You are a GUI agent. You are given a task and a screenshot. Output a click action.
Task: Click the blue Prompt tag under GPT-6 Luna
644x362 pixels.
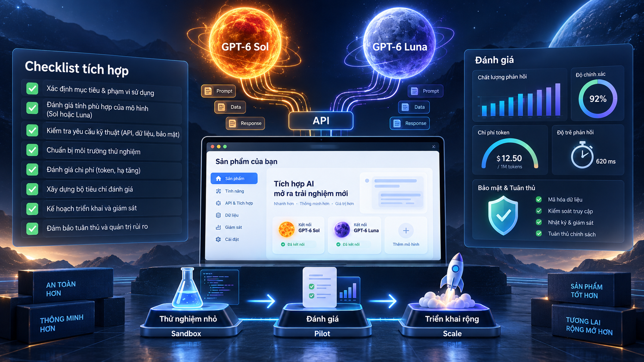(x=425, y=91)
